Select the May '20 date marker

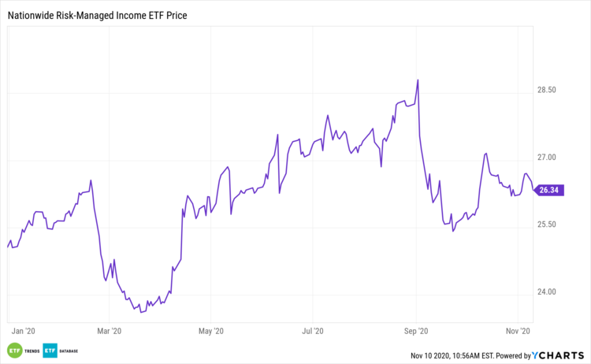tap(212, 331)
